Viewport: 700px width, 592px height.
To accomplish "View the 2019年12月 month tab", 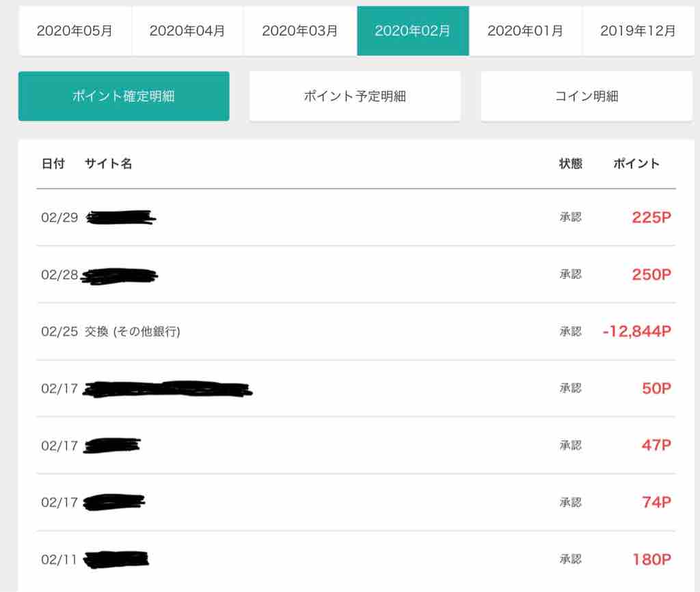I will 638,31.
